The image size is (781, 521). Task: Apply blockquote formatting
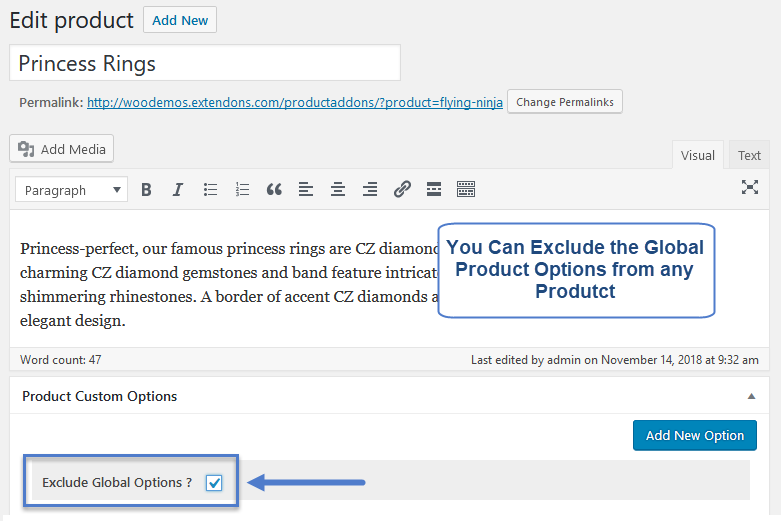274,189
